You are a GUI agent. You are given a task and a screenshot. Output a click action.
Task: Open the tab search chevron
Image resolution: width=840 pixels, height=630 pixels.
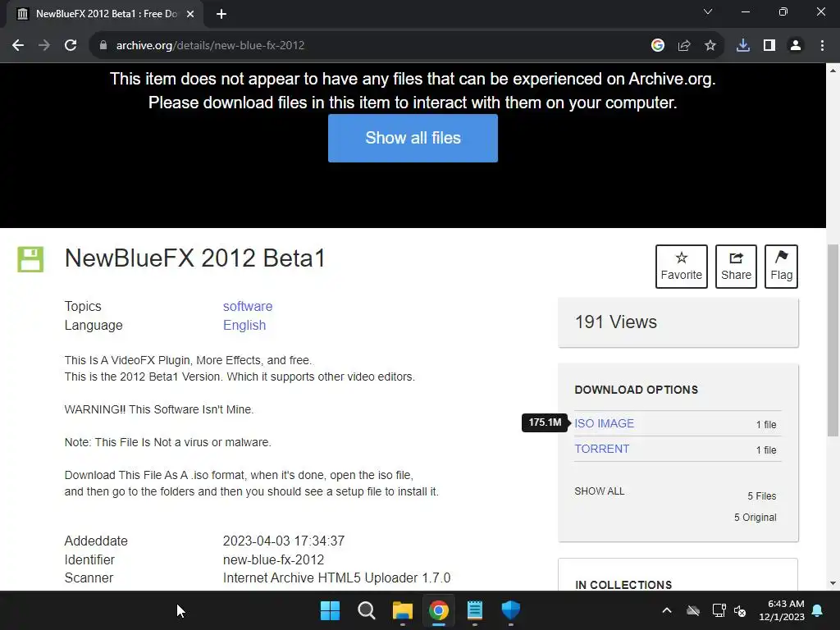point(708,11)
